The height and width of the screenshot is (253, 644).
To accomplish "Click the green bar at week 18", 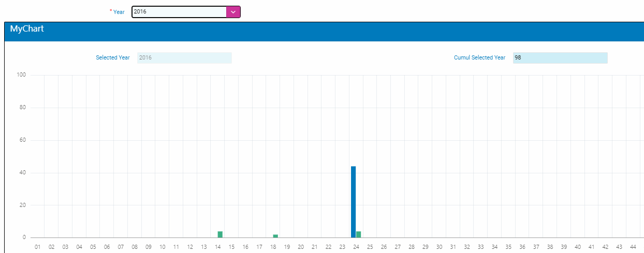I will click(x=275, y=236).
